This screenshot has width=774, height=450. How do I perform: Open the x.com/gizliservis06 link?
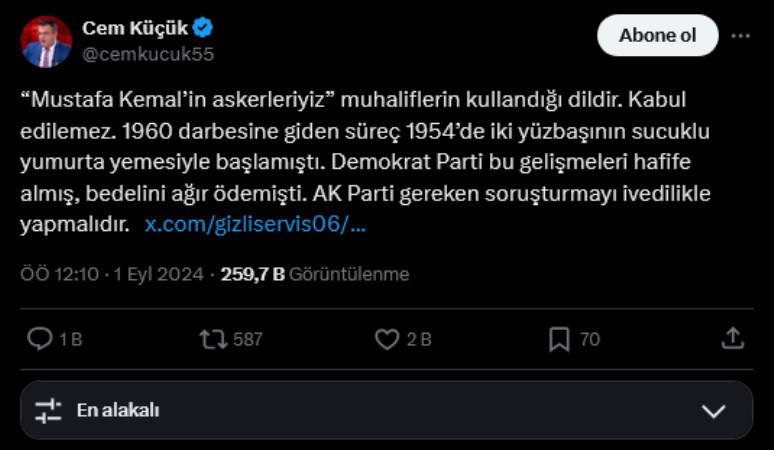[x=255, y=224]
